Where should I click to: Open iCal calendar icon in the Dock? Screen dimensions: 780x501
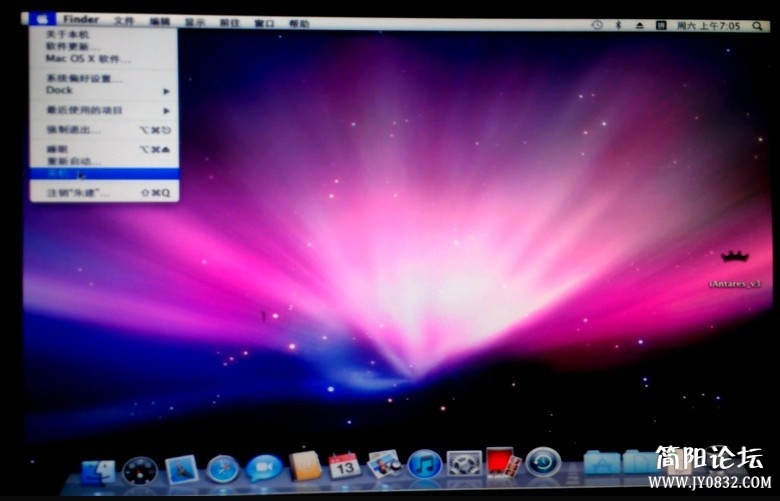click(344, 466)
